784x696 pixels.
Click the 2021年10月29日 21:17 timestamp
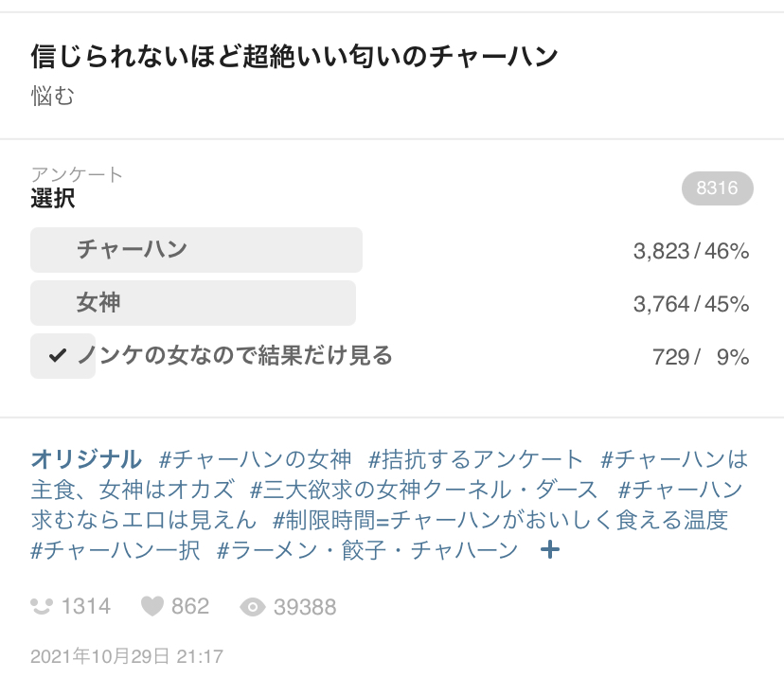127,656
